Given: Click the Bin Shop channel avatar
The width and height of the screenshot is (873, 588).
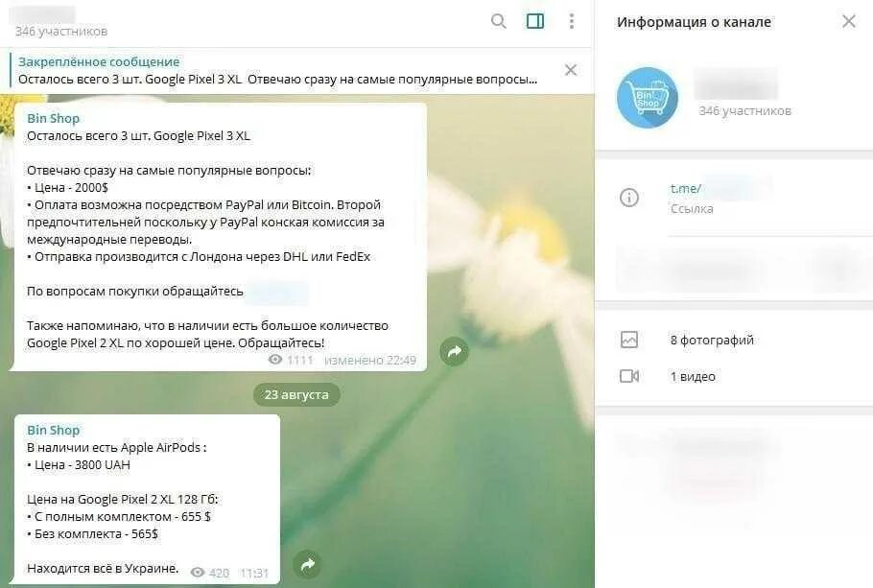Looking at the screenshot, I should coord(647,98).
